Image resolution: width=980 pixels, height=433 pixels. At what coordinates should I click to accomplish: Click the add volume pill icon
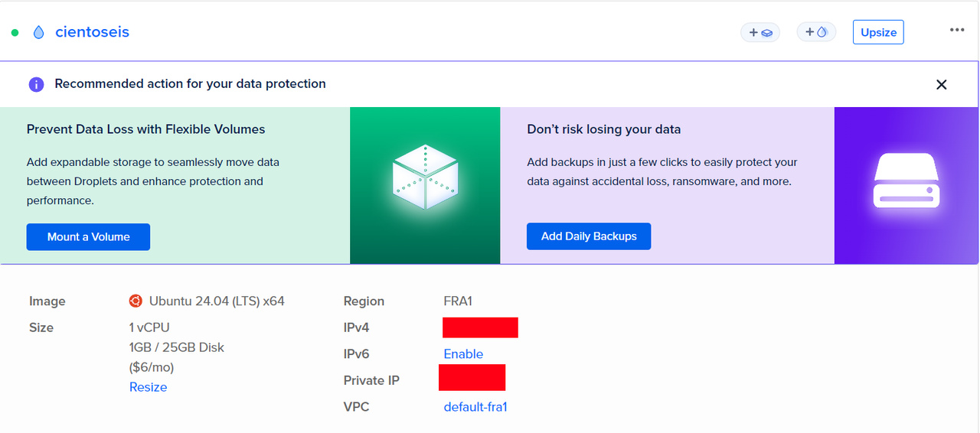coord(760,32)
